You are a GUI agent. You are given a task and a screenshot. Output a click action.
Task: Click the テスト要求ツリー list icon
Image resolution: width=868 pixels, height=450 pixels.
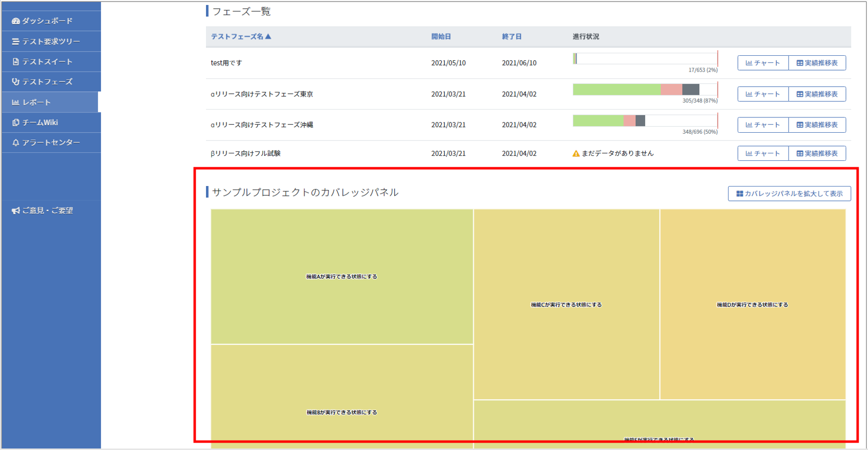pos(16,41)
